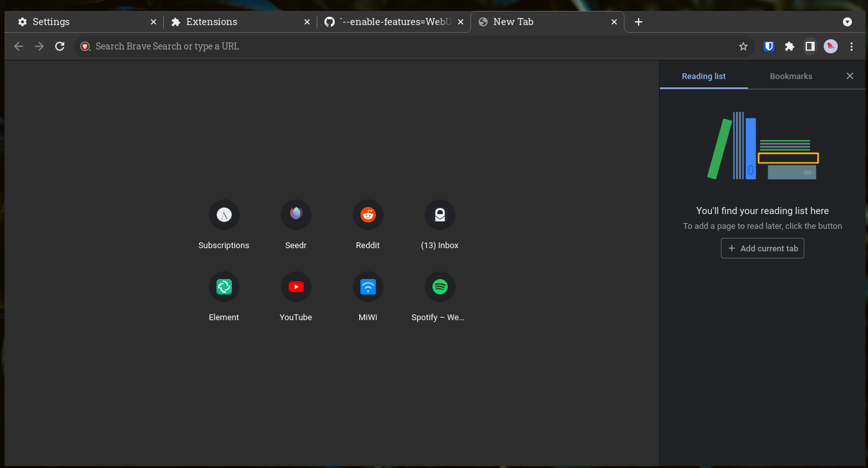The image size is (868, 468).
Task: Open the browser three-dot menu
Action: [851, 46]
